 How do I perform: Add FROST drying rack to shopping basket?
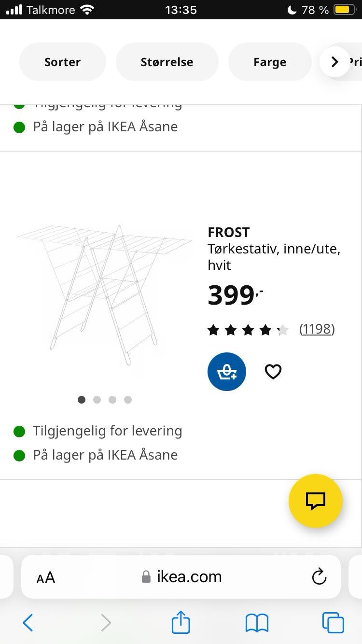point(226,371)
